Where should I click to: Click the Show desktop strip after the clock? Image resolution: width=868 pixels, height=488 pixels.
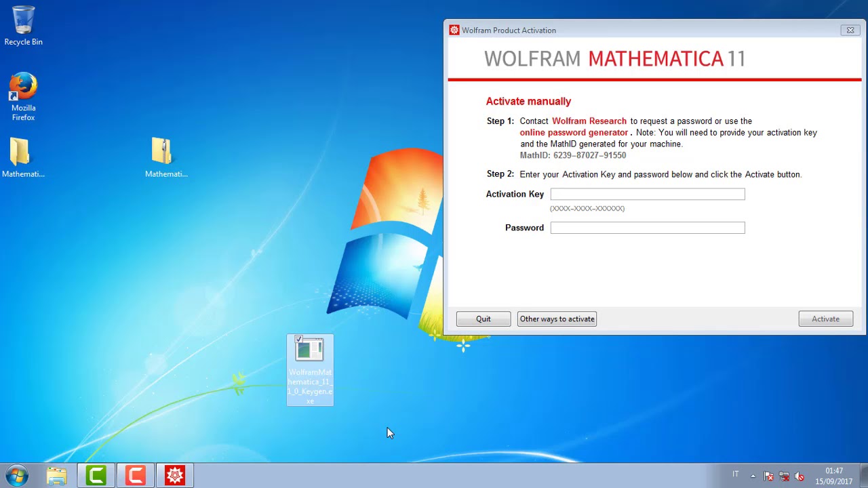tap(863, 476)
